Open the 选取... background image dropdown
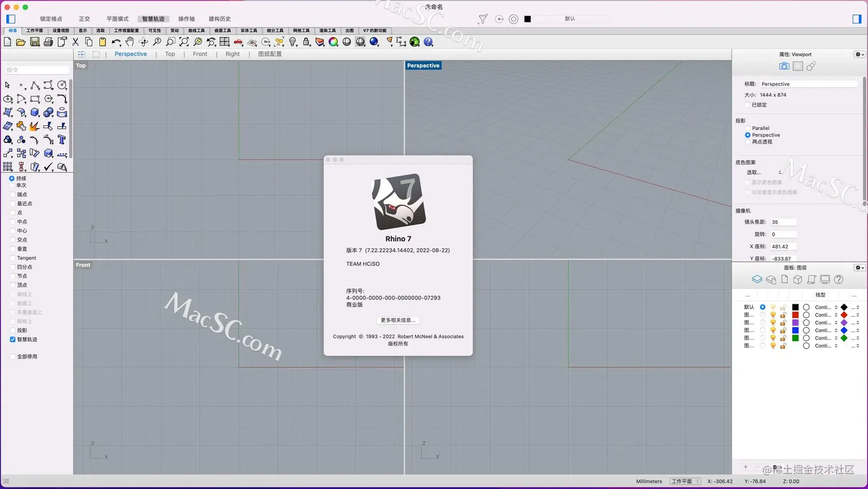This screenshot has width=868, height=489. pyautogui.click(x=764, y=172)
